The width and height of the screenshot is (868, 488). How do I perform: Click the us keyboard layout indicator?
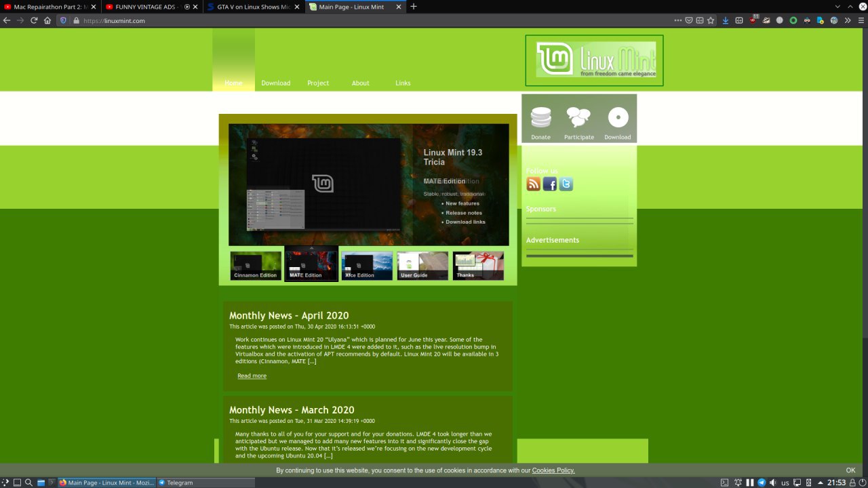(785, 483)
